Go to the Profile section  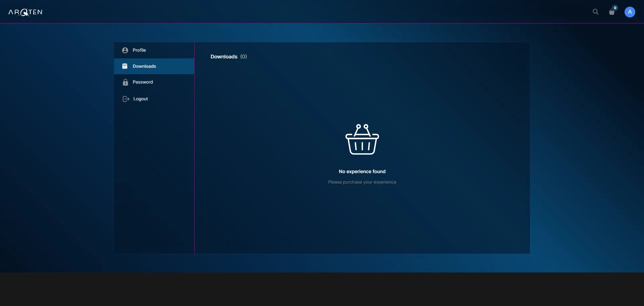tap(154, 50)
